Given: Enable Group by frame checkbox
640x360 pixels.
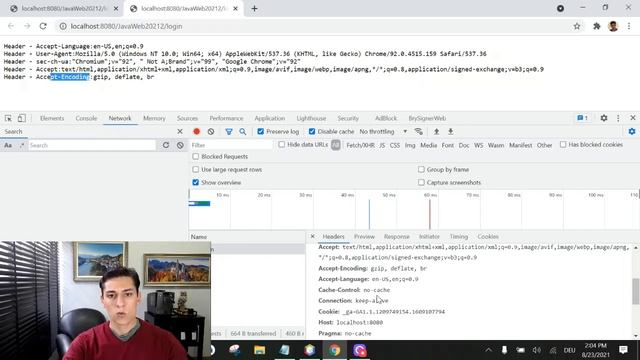Looking at the screenshot, I should click(x=421, y=169).
